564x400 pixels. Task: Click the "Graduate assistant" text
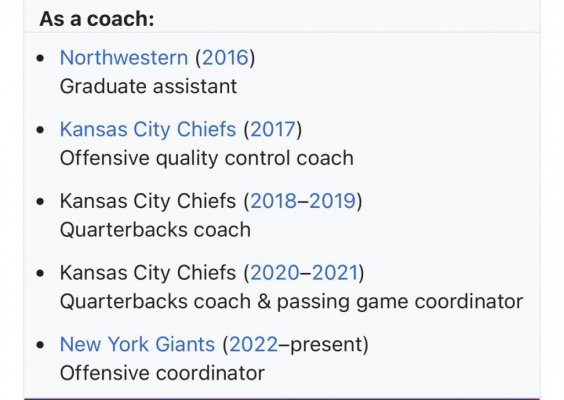[x=148, y=87]
